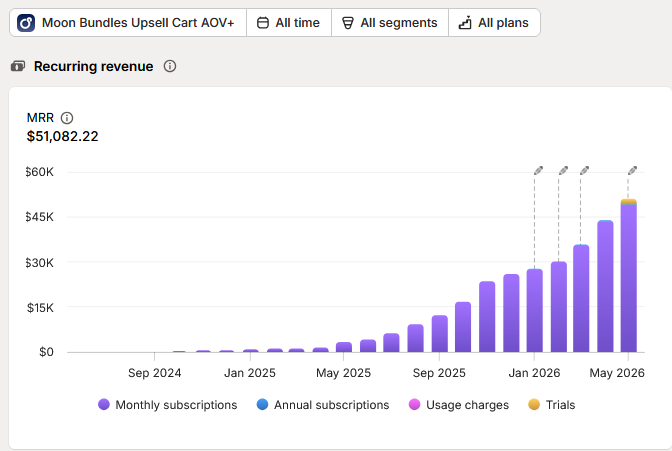Click the info icon next to MRR
672x451 pixels.
click(67, 117)
